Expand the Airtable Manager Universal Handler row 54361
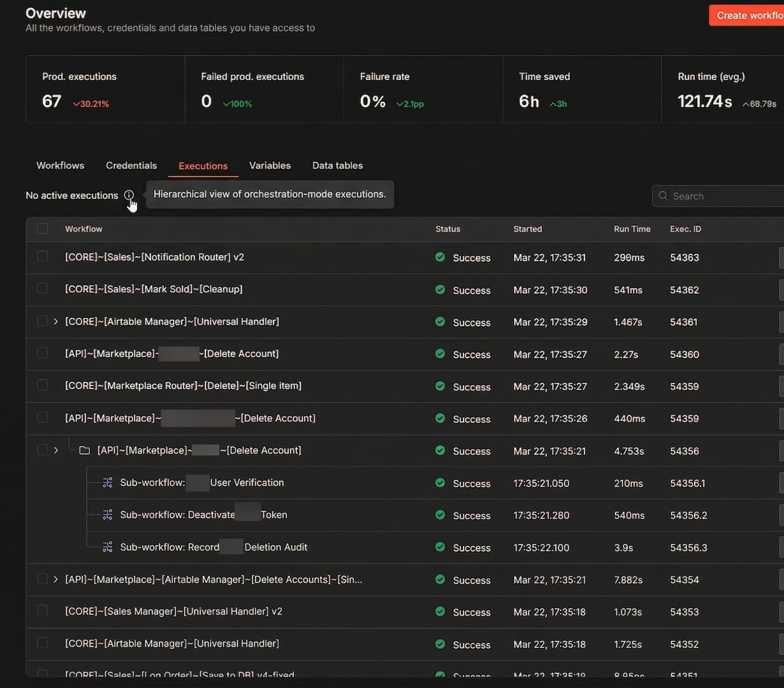Viewport: 784px width, 688px height. coord(56,322)
